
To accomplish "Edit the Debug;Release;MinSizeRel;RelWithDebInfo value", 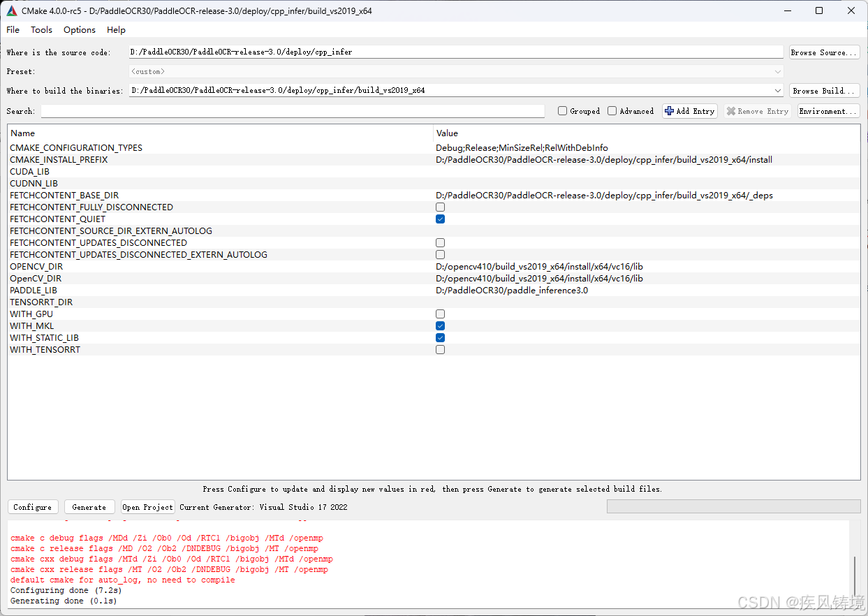I will pyautogui.click(x=522, y=148).
